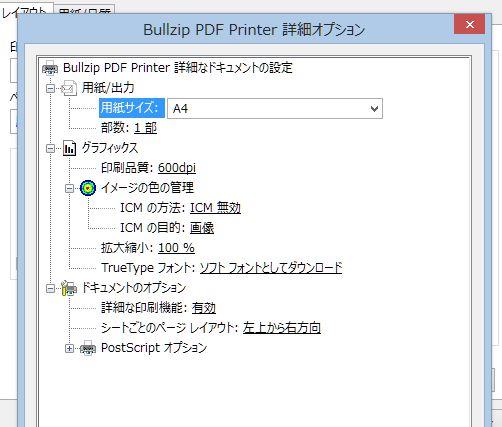Click the color management target icon

(x=88, y=188)
